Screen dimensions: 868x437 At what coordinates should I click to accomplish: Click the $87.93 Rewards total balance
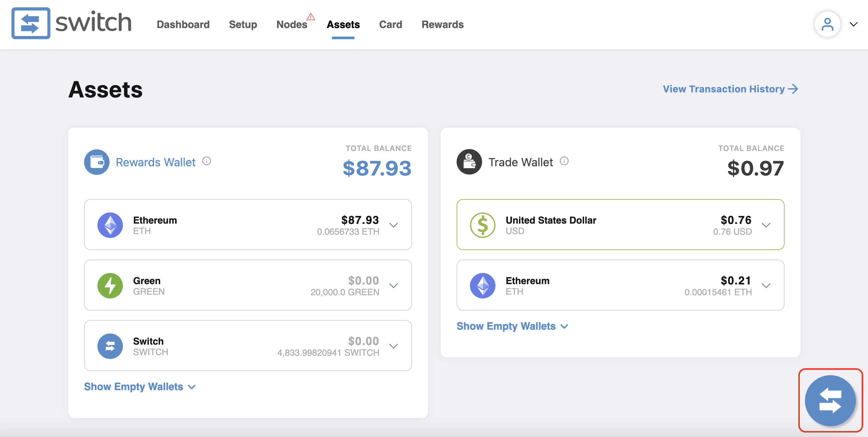[377, 168]
